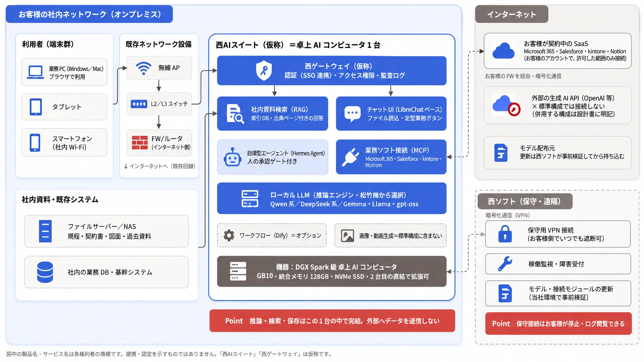The height and width of the screenshot is (362, 644).
Task: Click the text Qwen 系／DeepSeek 系／Gemma・Llama・gpt-oss
Action: pos(344,204)
